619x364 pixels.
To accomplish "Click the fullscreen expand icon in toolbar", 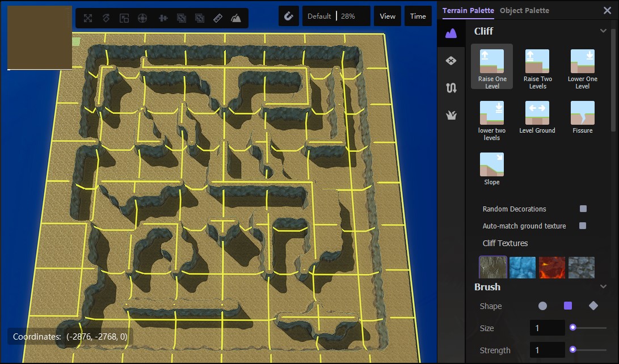I will (88, 18).
